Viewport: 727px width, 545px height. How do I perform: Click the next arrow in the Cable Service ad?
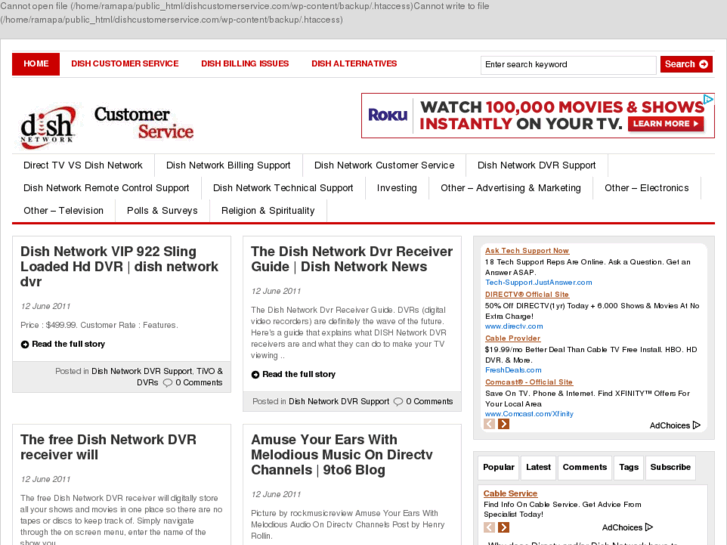(x=504, y=527)
